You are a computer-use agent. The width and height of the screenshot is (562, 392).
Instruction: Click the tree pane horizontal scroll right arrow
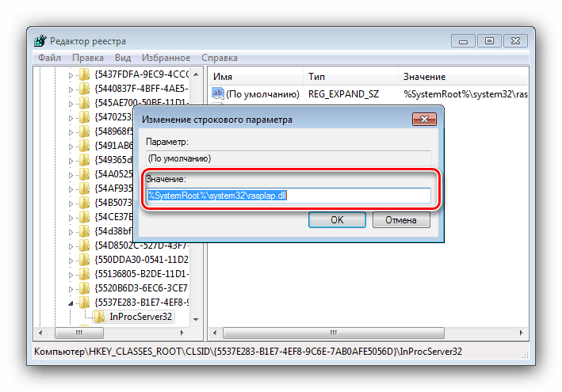(182, 333)
